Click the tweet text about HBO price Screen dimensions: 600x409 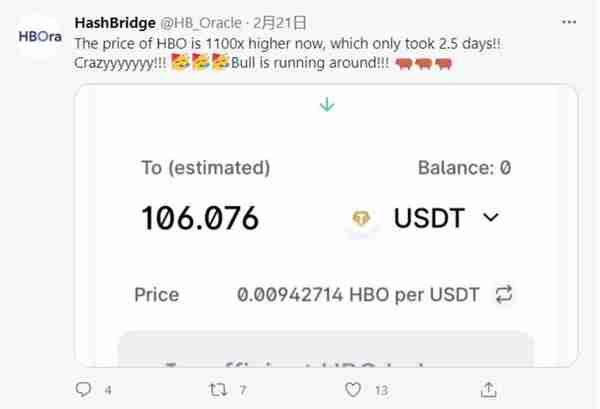287,53
